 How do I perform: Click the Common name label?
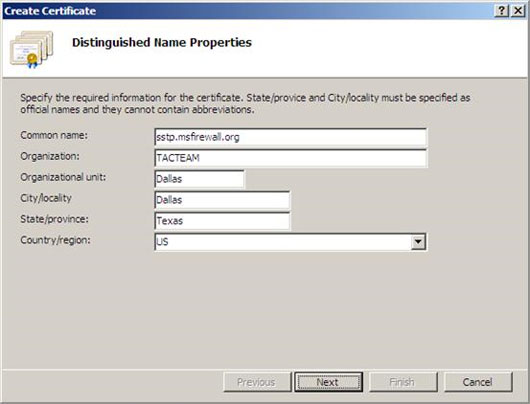pyautogui.click(x=54, y=135)
